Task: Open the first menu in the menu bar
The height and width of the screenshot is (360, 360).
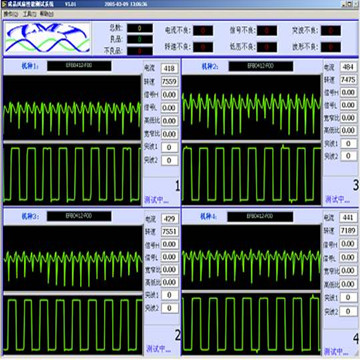Action: (11, 14)
